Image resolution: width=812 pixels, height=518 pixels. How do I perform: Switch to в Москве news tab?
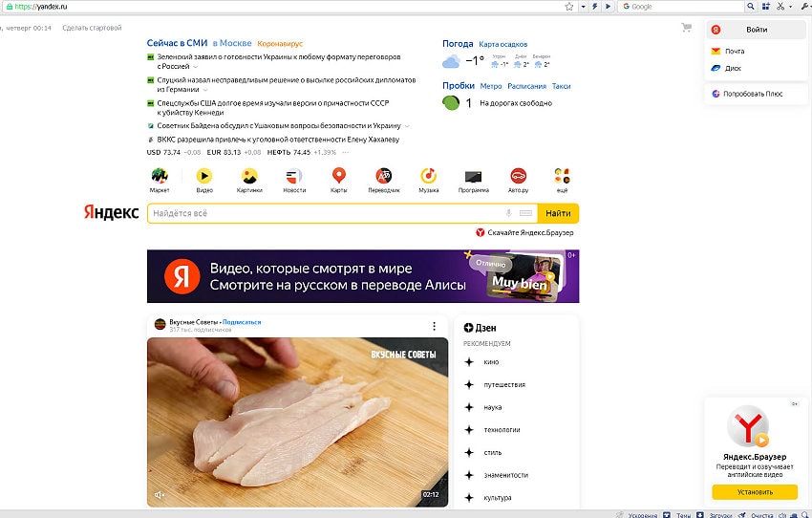pos(232,43)
